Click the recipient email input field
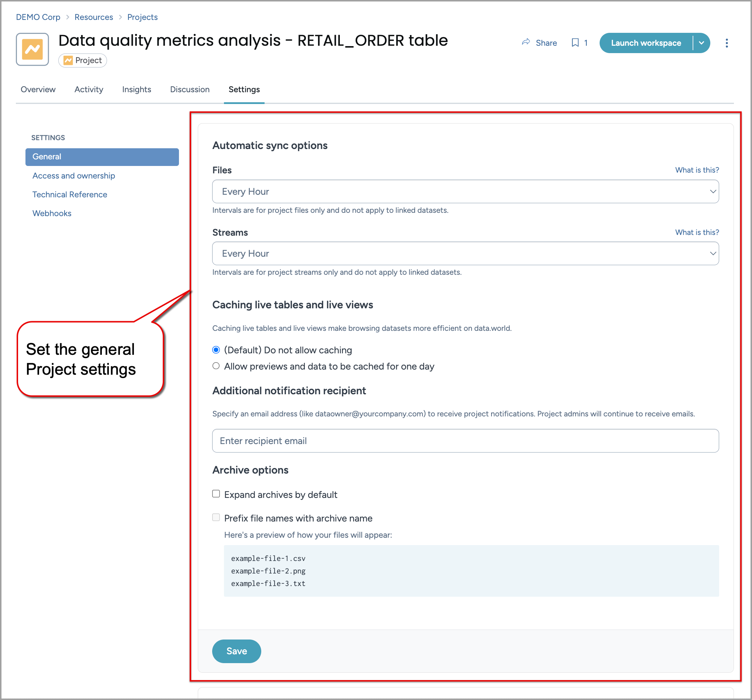Image resolution: width=752 pixels, height=700 pixels. 465,441
